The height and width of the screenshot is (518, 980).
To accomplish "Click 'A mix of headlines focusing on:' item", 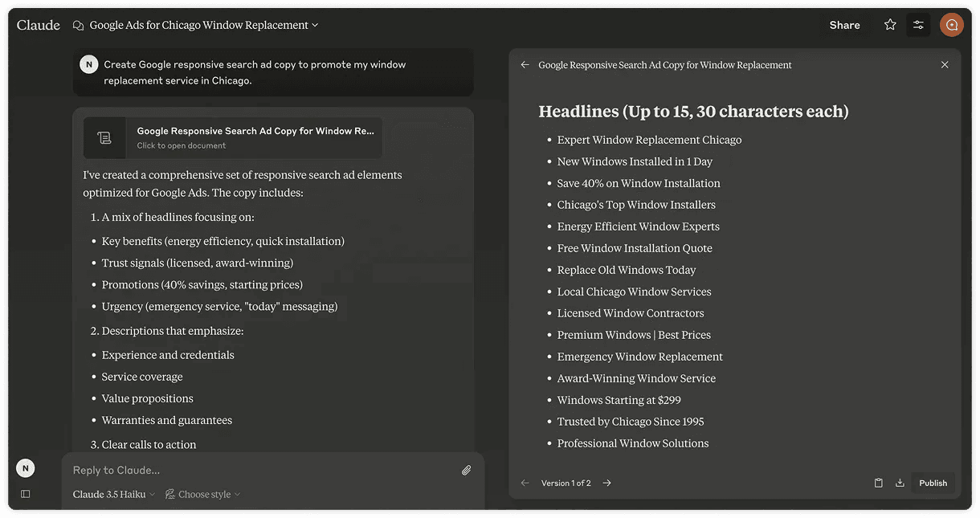I will (x=178, y=217).
